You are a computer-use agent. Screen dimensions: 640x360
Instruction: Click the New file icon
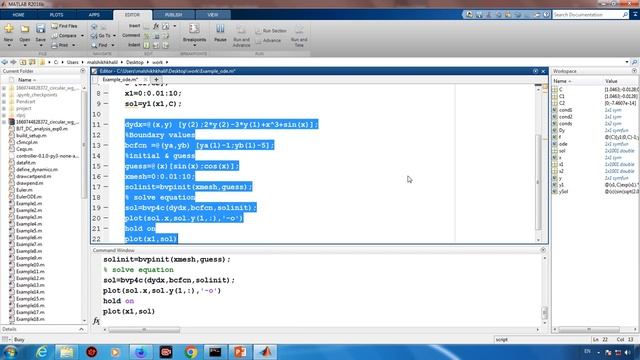9,29
